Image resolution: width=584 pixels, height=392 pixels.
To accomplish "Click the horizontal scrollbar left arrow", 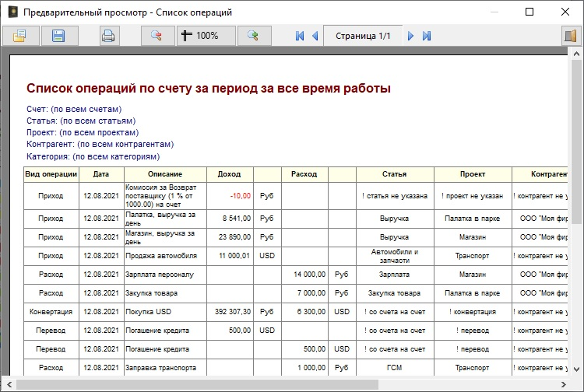I will click(x=9, y=384).
